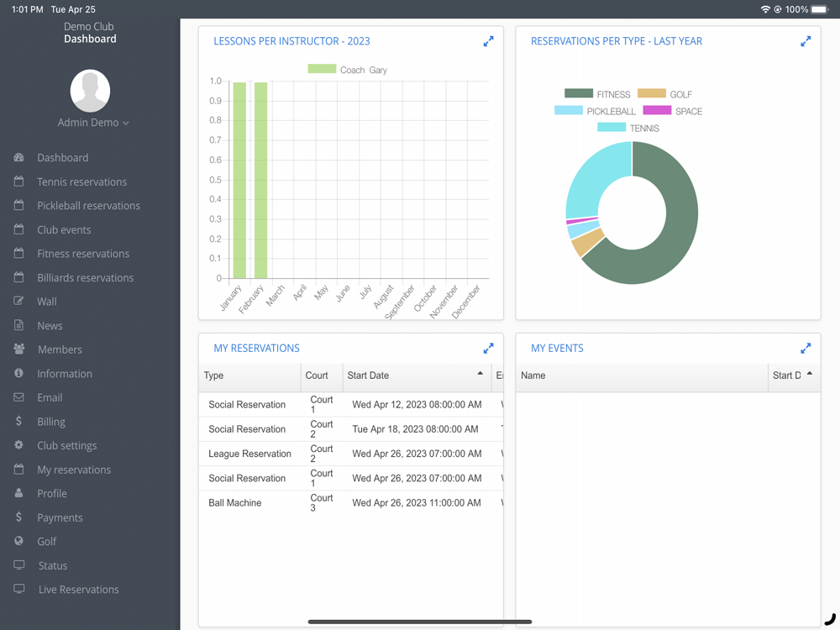Click the Golf globe icon in sidebar
Viewport: 840px width, 630px height.
(18, 541)
